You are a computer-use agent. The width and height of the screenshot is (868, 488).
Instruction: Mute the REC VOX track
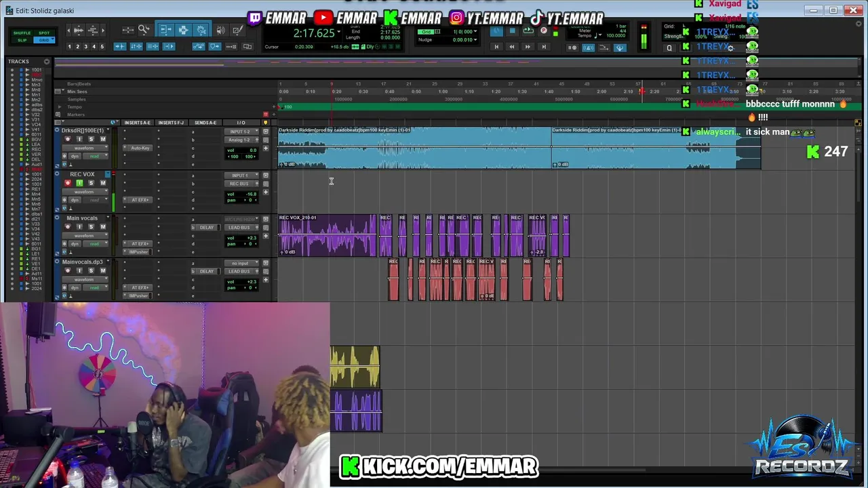click(103, 183)
